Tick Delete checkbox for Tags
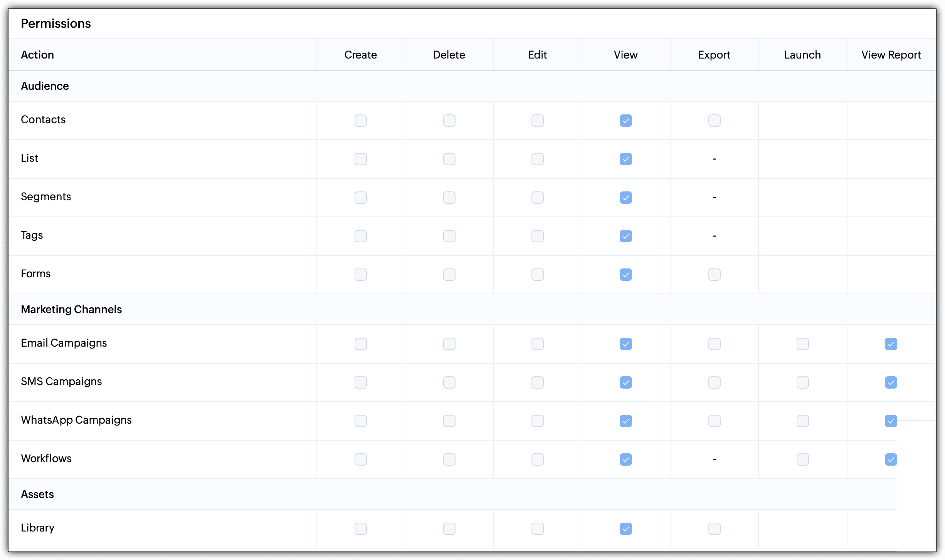945x560 pixels. click(449, 236)
